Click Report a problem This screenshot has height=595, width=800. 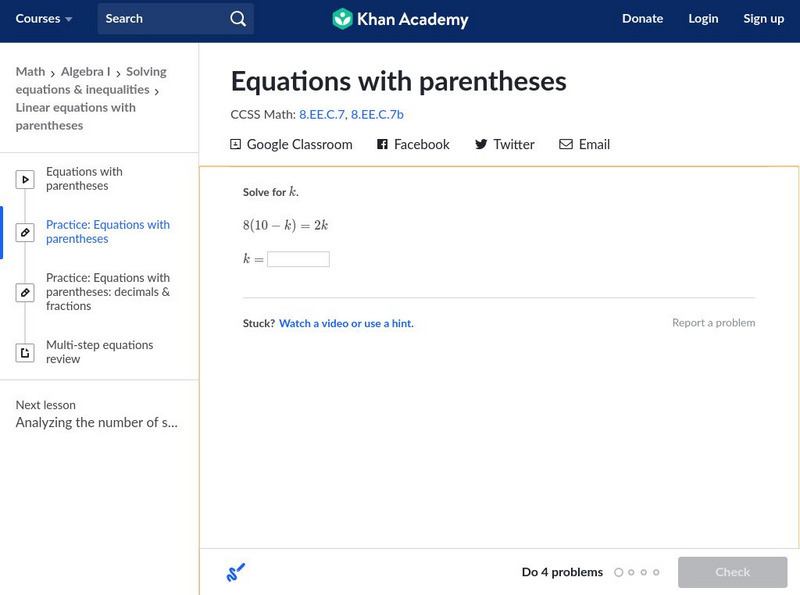pyautogui.click(x=716, y=322)
